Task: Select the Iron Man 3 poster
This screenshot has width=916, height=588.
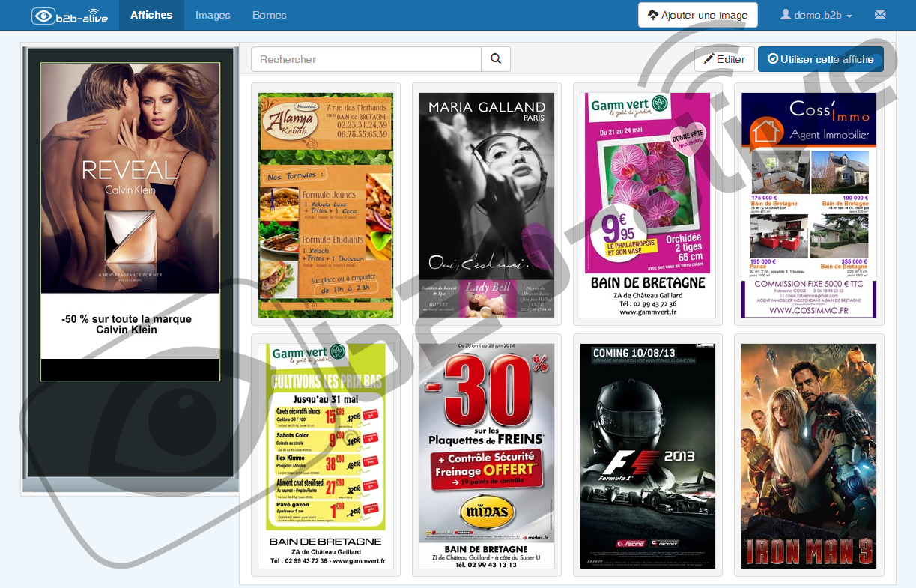Action: coord(809,455)
